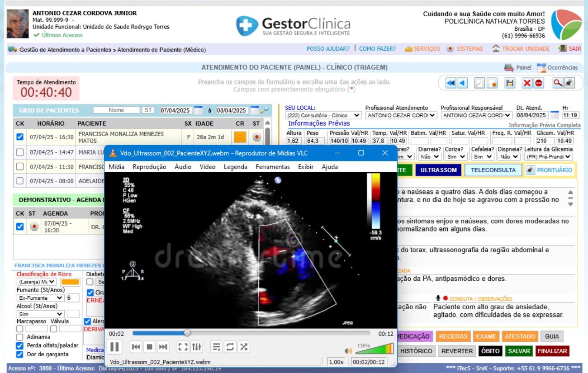Screen dimensions: 588x373
Task: Open the calendar picker next to Dt. Atend.
Action: coord(555,115)
